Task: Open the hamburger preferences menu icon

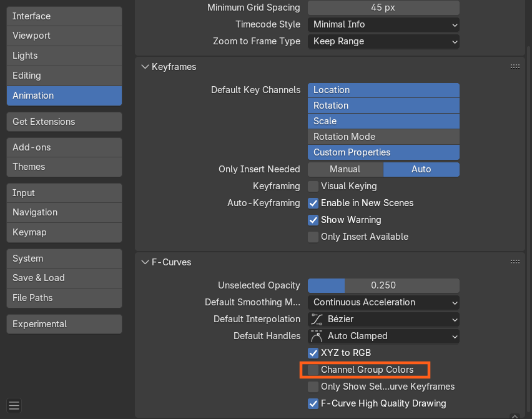Action: point(14,406)
